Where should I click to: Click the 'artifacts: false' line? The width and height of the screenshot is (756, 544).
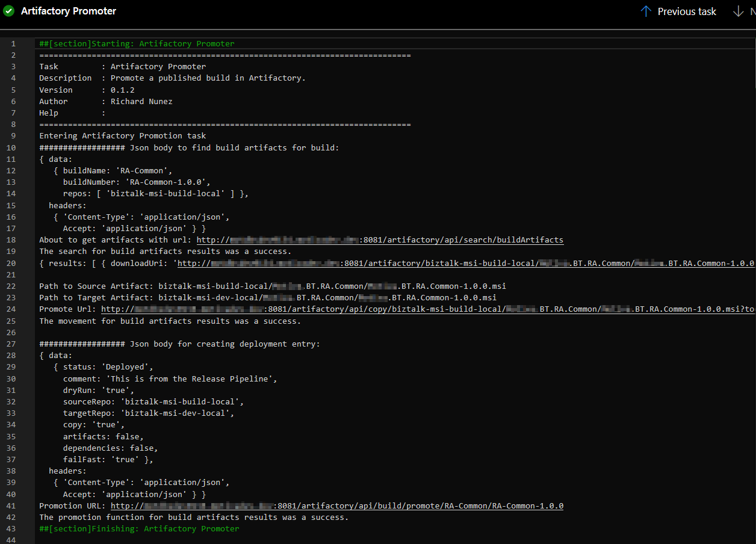[103, 437]
